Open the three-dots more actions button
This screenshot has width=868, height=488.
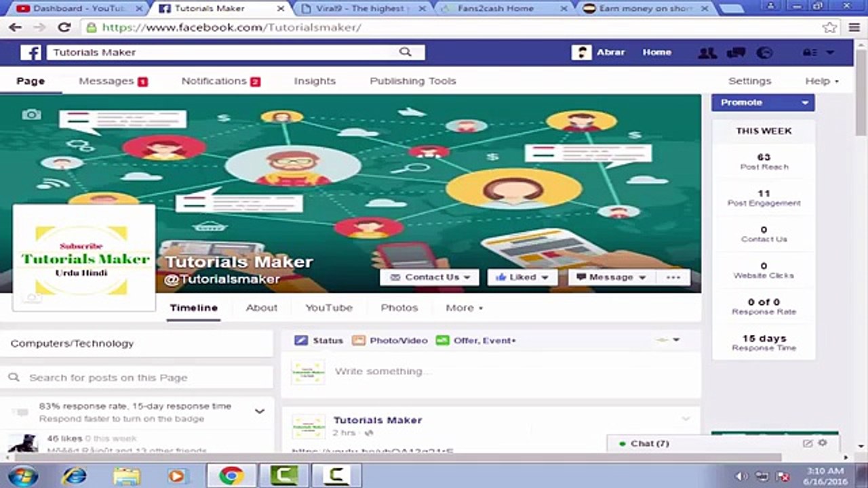pos(673,277)
